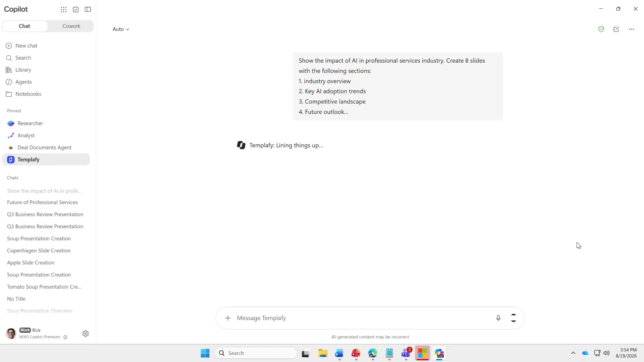Select the pinned Researcher agent
The width and height of the screenshot is (644, 362).
click(46, 123)
